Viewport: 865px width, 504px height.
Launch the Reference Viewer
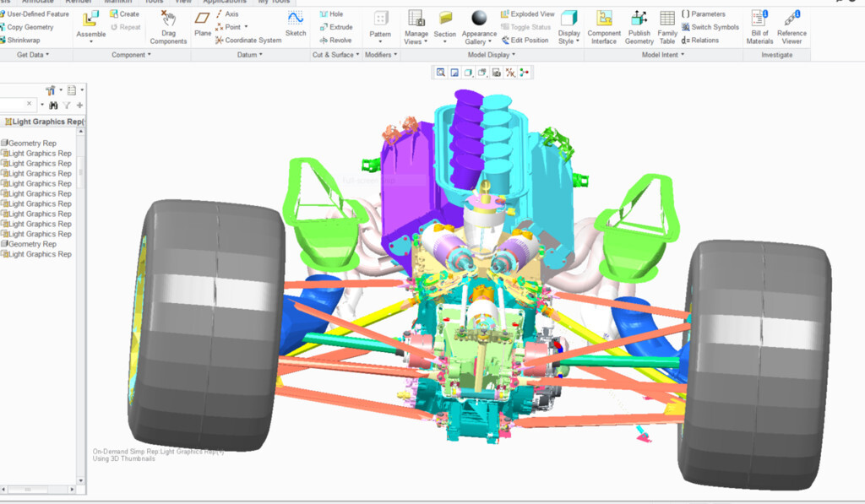click(791, 27)
